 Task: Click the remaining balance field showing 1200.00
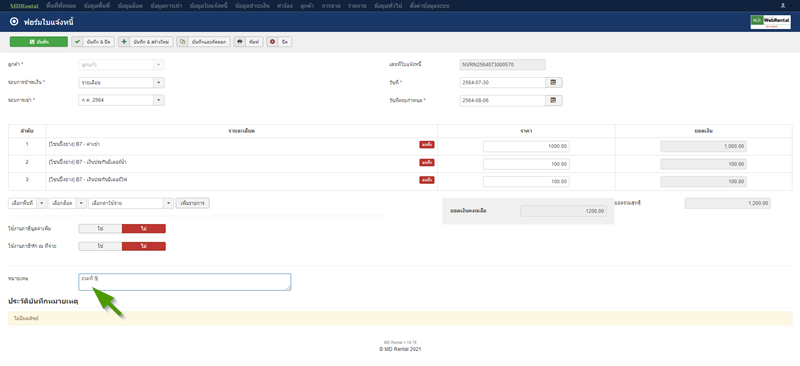coord(564,211)
